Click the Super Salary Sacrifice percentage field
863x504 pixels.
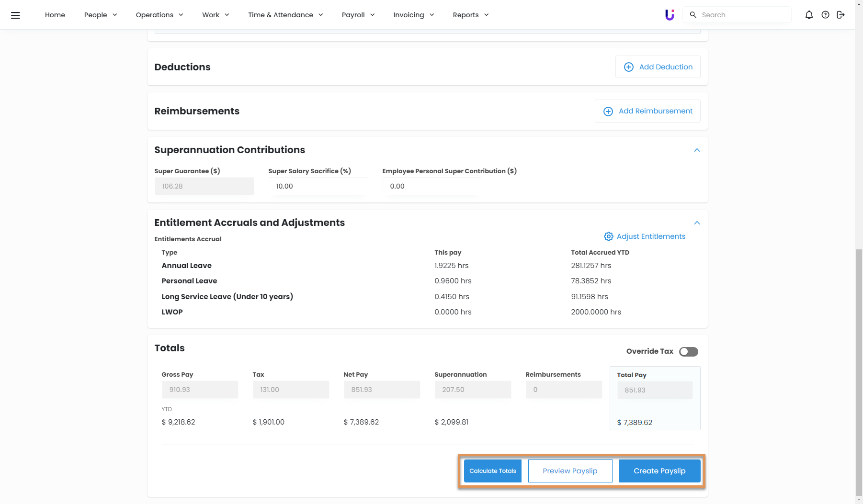click(x=318, y=186)
